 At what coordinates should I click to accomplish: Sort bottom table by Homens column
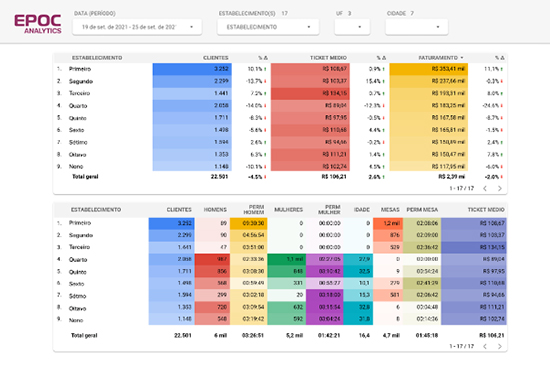(215, 210)
